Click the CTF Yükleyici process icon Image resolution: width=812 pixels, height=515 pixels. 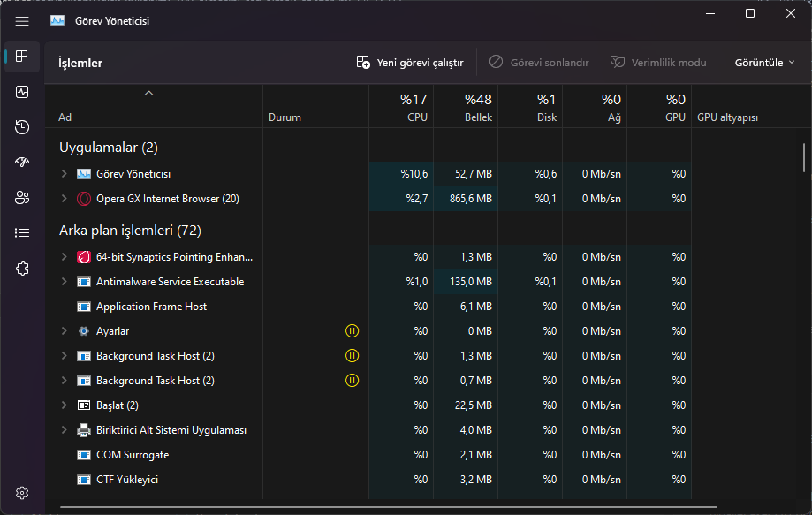[83, 480]
